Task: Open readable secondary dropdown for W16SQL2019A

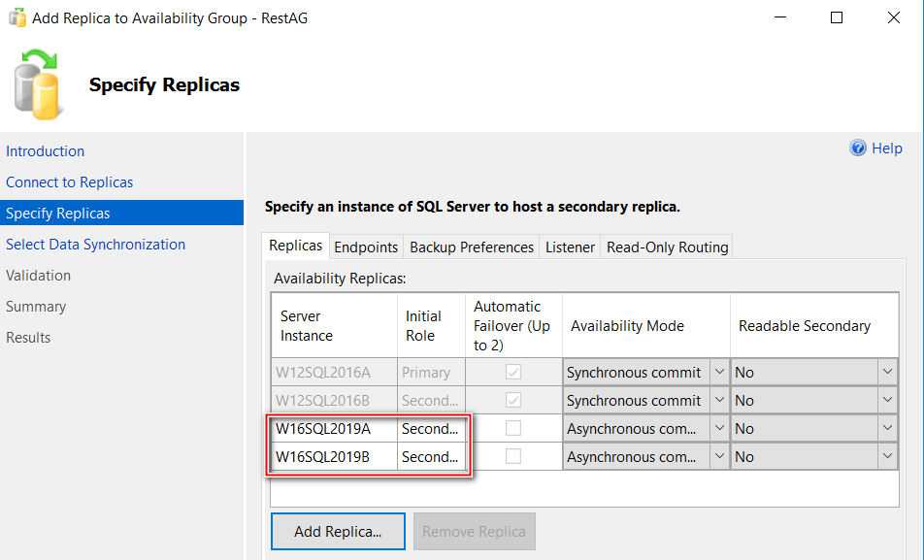Action: [887, 428]
